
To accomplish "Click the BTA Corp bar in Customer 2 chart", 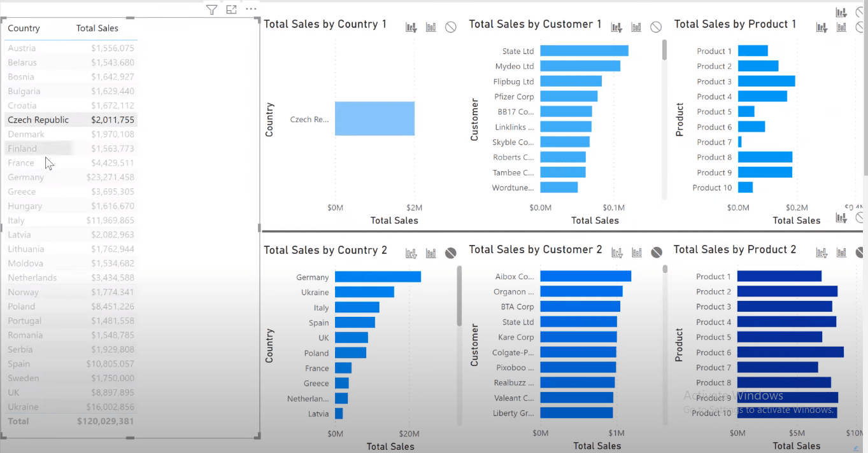I will pyautogui.click(x=580, y=307).
